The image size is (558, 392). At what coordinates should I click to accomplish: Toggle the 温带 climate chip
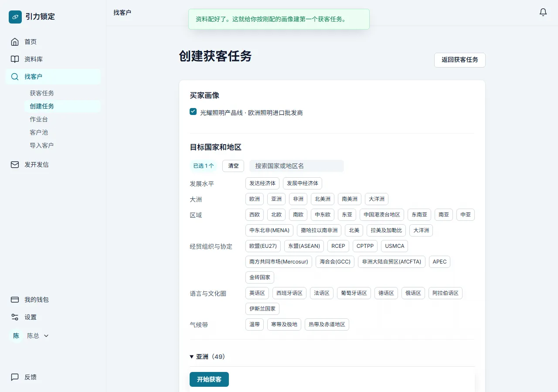click(x=255, y=324)
